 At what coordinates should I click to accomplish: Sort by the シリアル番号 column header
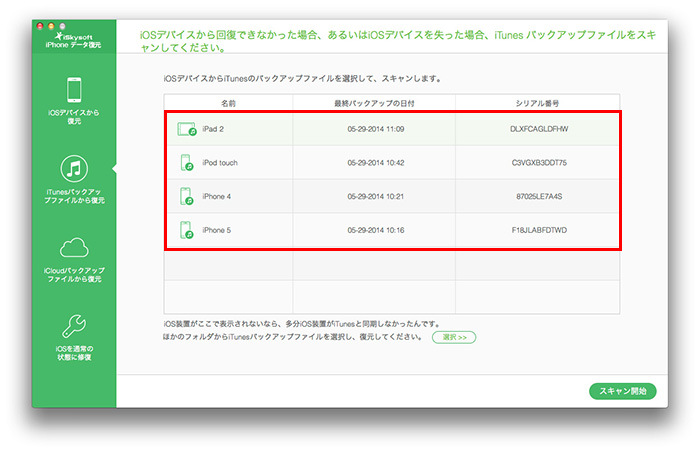point(538,103)
